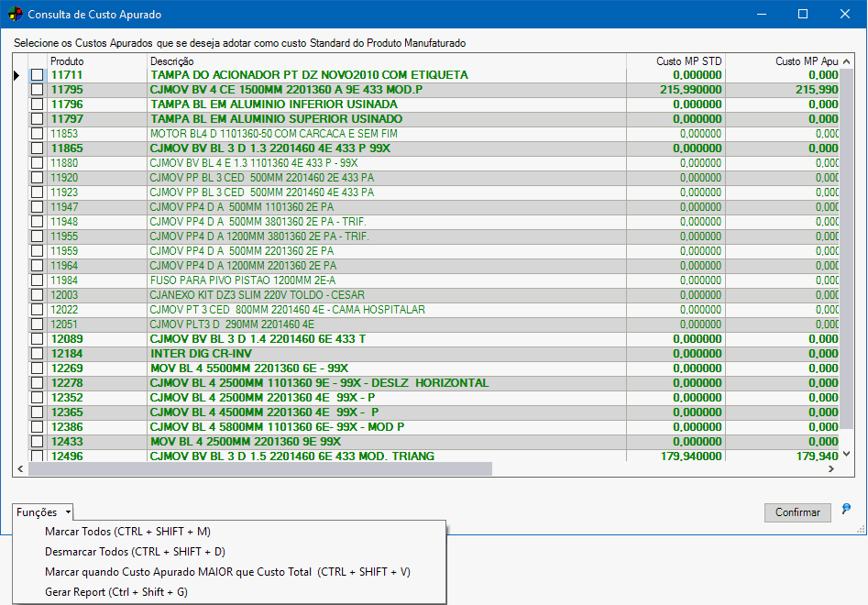Click the application icon in the title bar
This screenshot has width=868, height=605.
(15, 14)
